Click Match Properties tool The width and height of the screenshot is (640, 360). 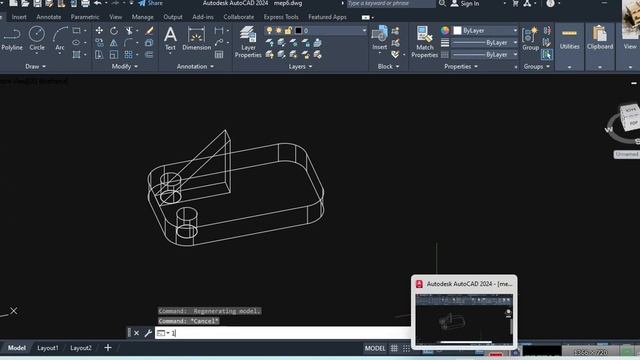click(x=424, y=42)
